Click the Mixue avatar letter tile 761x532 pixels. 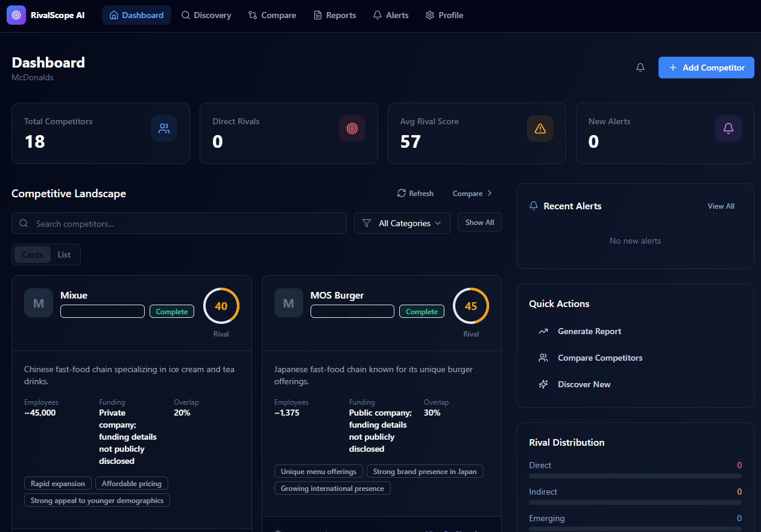pos(39,303)
